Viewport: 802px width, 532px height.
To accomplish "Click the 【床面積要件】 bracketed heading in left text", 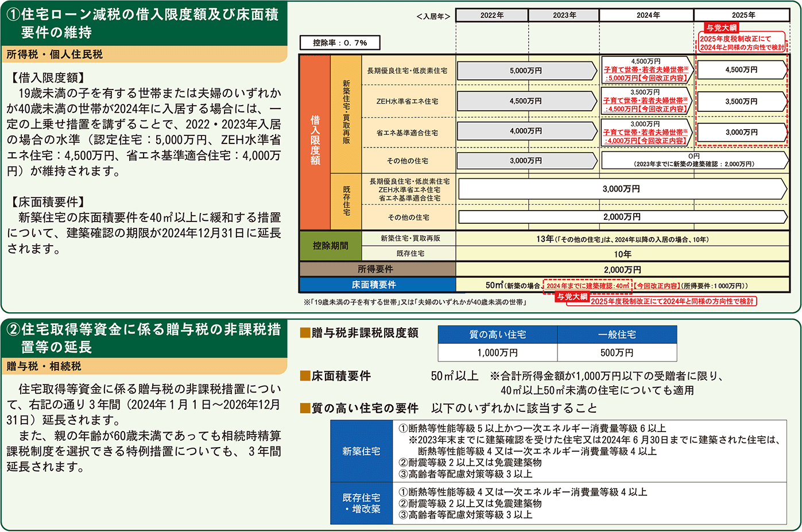I will point(48,202).
